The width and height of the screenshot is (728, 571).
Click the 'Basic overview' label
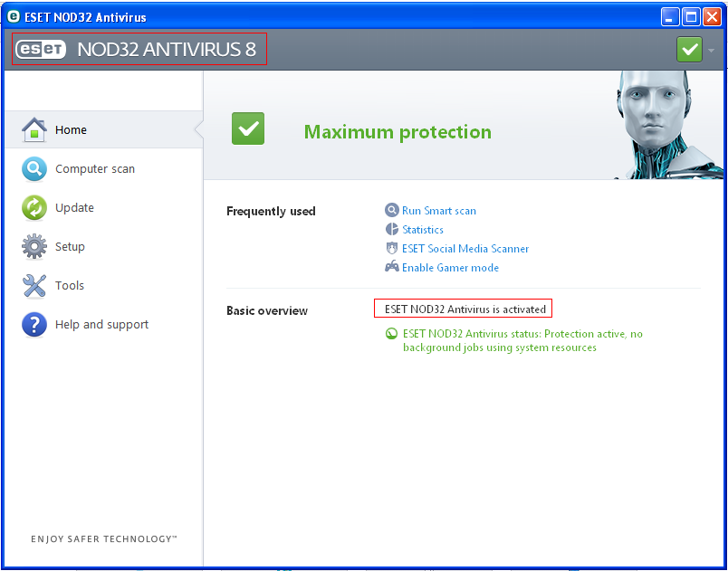pyautogui.click(x=267, y=310)
